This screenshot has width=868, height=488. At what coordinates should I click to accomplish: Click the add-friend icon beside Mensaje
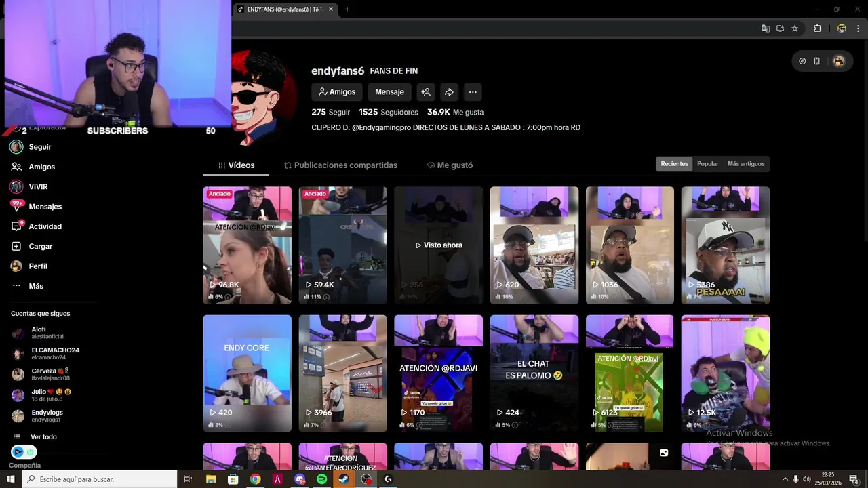tap(426, 92)
